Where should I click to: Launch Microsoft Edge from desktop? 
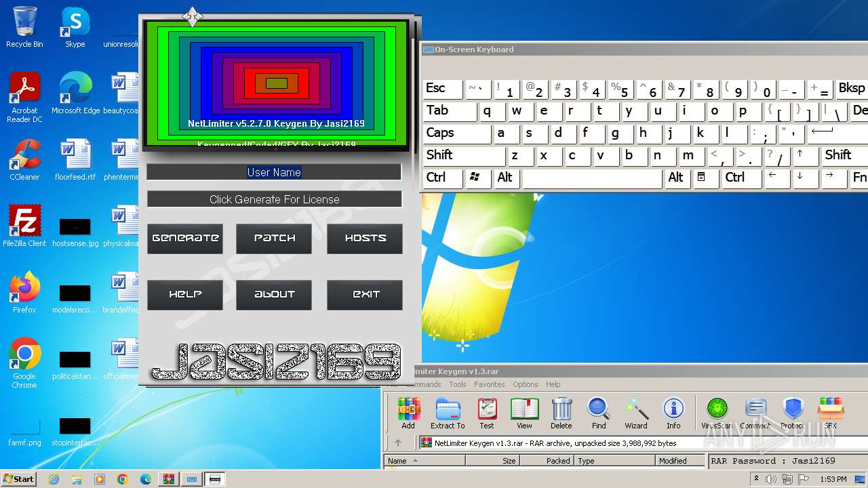(x=75, y=94)
